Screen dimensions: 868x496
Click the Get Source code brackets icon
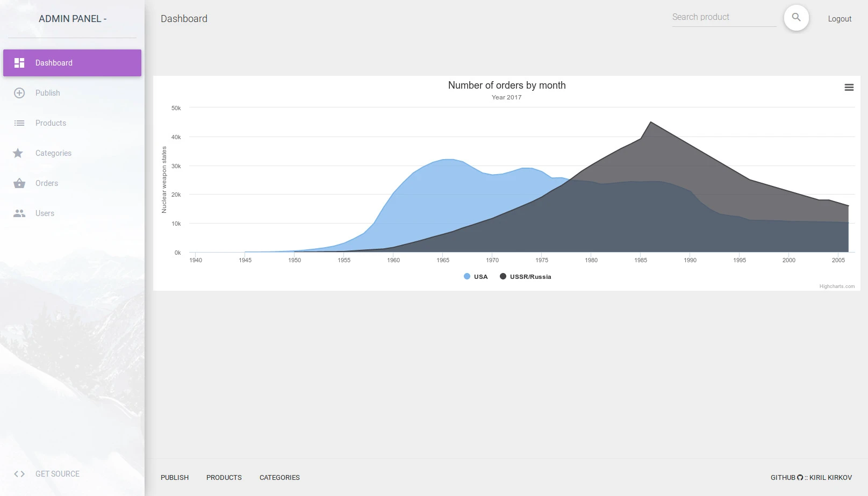(x=19, y=474)
